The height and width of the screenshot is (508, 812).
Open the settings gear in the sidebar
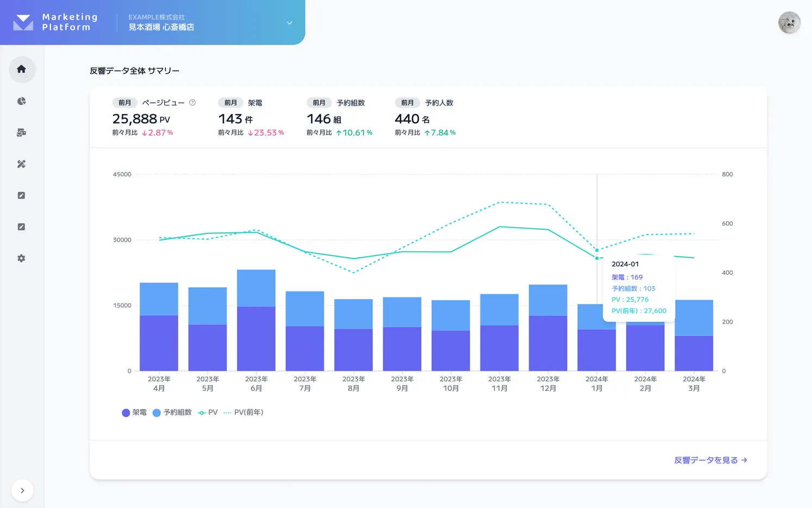(x=21, y=258)
